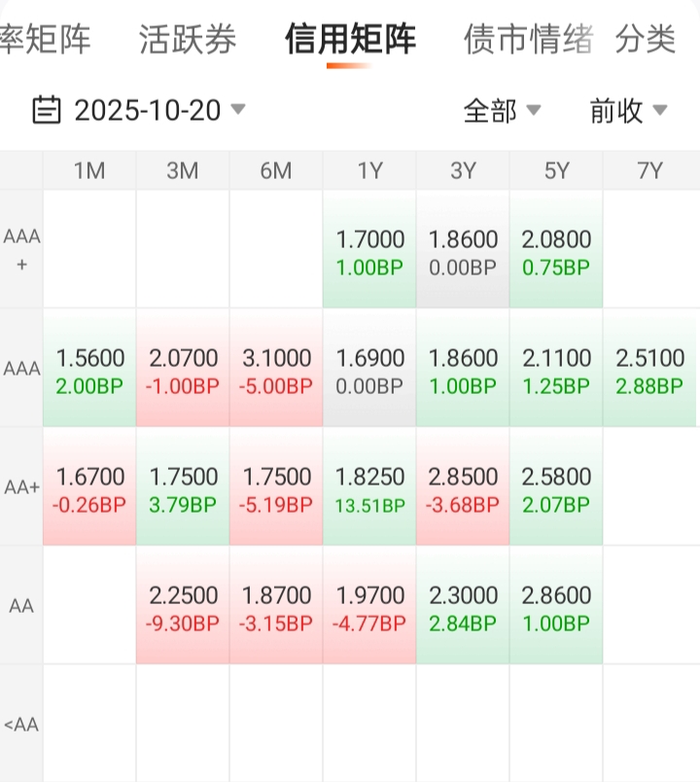Go to the 债市情绪 tab
Image resolution: width=700 pixels, height=782 pixels.
528,40
